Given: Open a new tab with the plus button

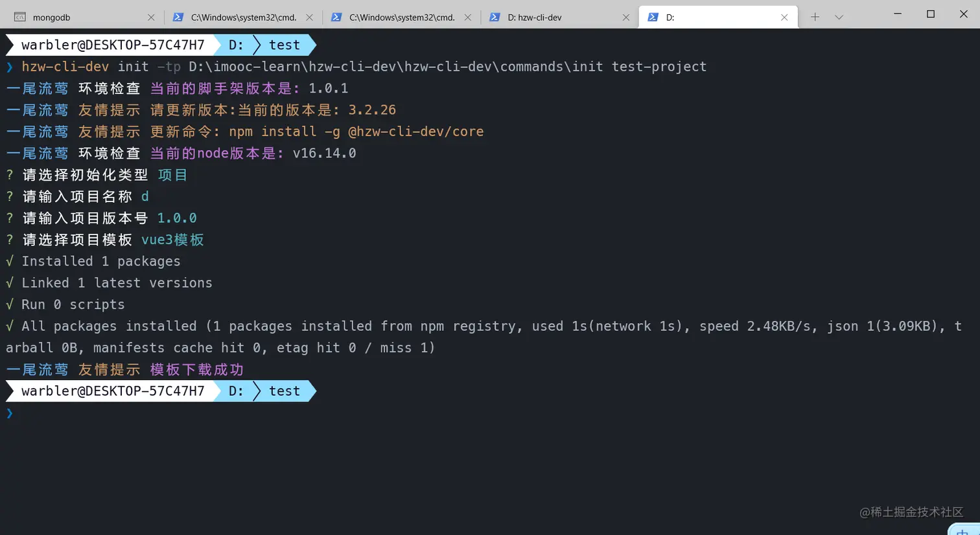Looking at the screenshot, I should click(815, 17).
